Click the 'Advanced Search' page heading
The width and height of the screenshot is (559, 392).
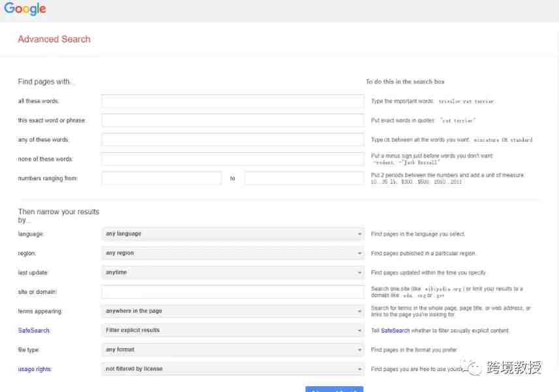point(54,39)
